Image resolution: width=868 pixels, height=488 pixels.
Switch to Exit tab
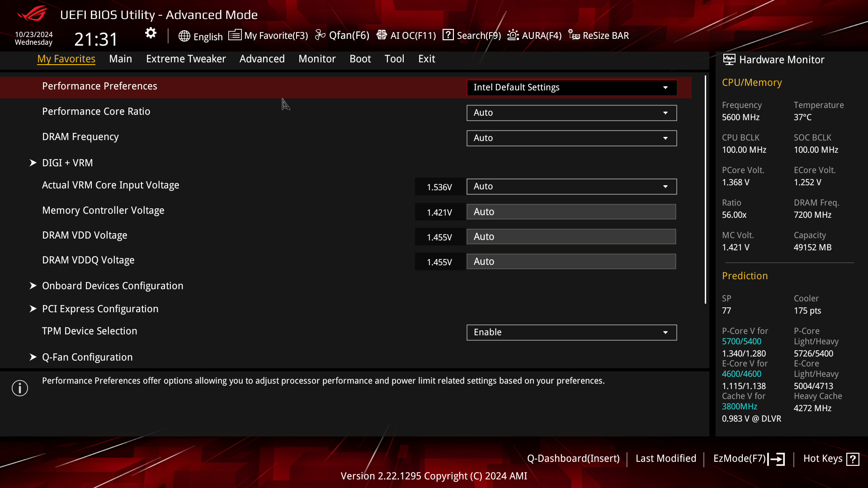[426, 59]
